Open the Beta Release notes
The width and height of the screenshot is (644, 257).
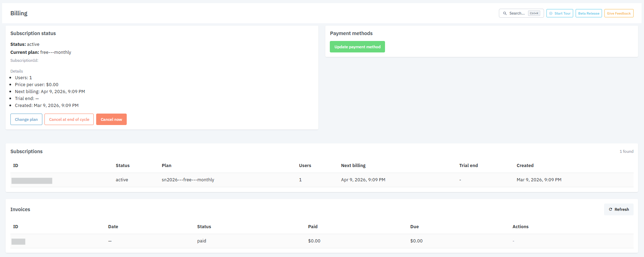[x=588, y=14]
